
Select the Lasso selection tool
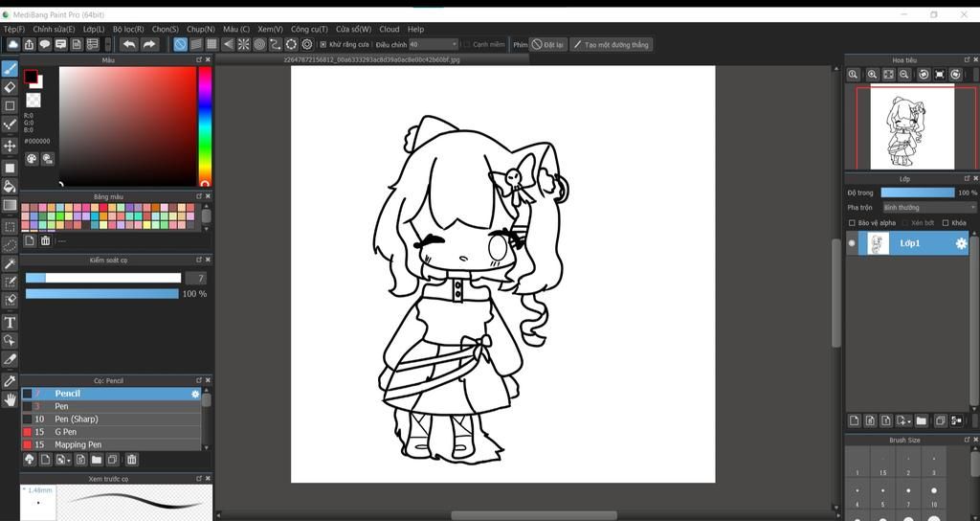click(10, 245)
